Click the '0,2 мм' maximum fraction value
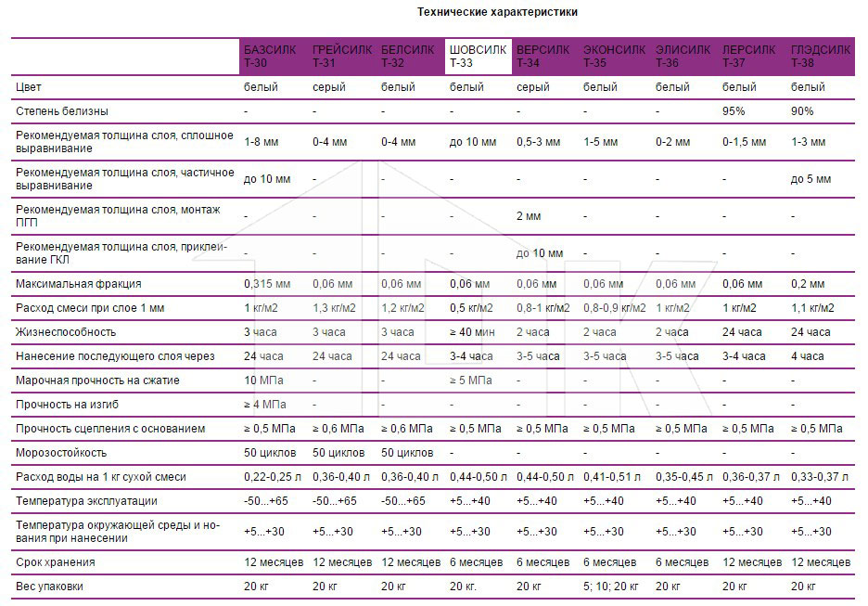This screenshot has width=868, height=606. [808, 284]
